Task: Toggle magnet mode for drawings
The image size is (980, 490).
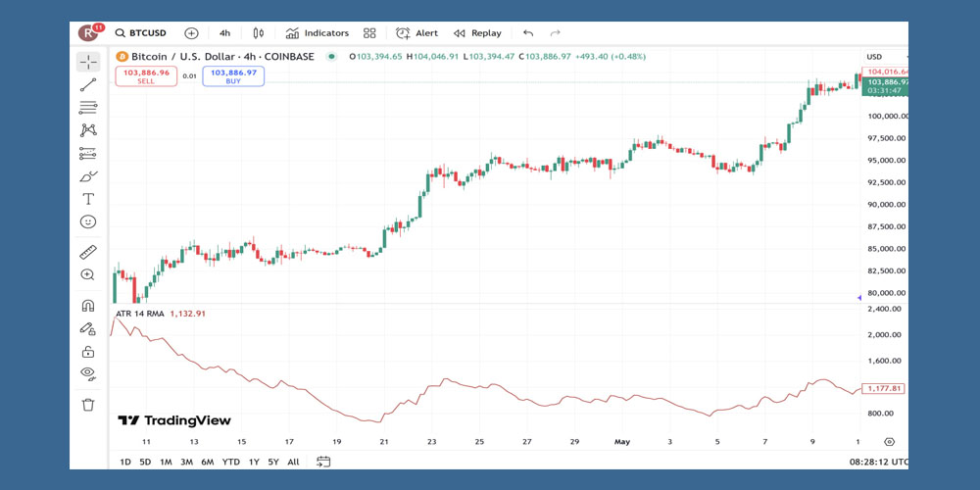Action: (x=88, y=306)
